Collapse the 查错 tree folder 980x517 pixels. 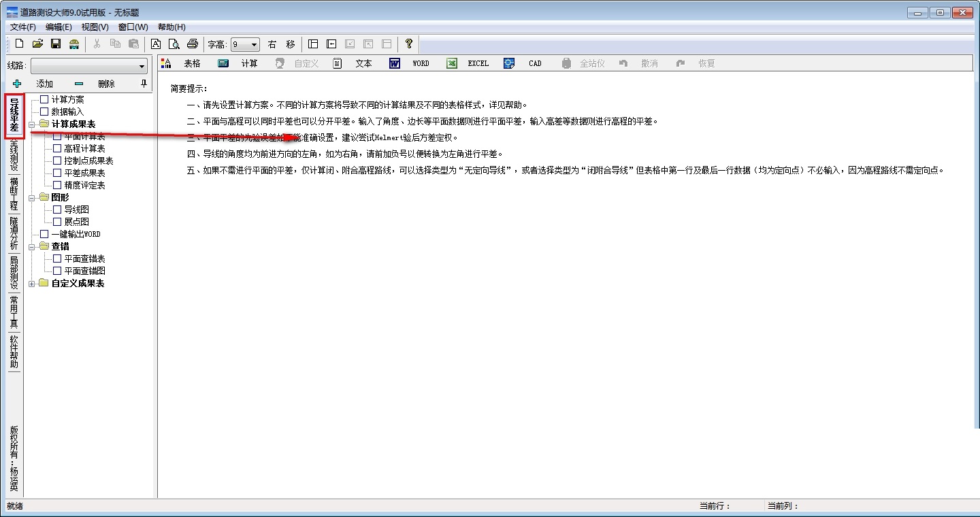(32, 246)
